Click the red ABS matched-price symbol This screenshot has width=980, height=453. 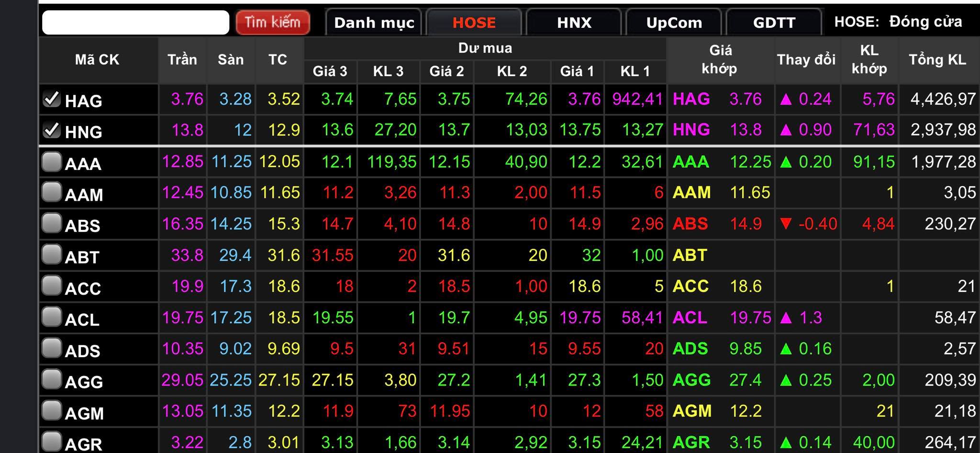[690, 224]
